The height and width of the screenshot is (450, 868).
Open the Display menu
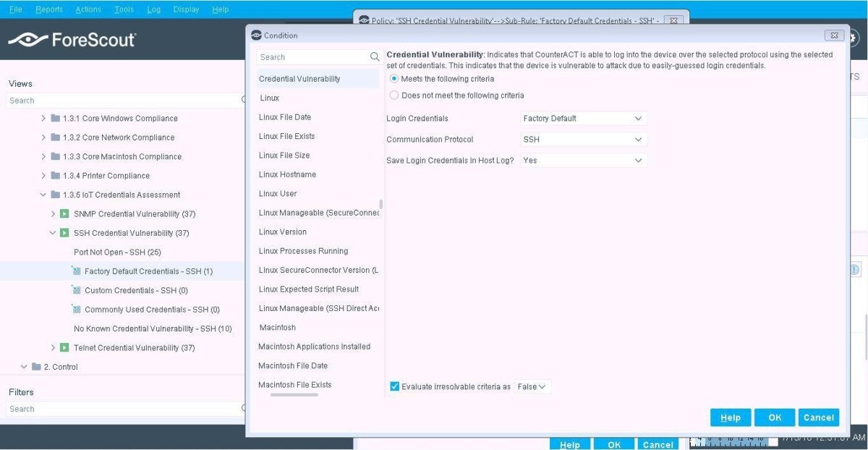pos(187,9)
